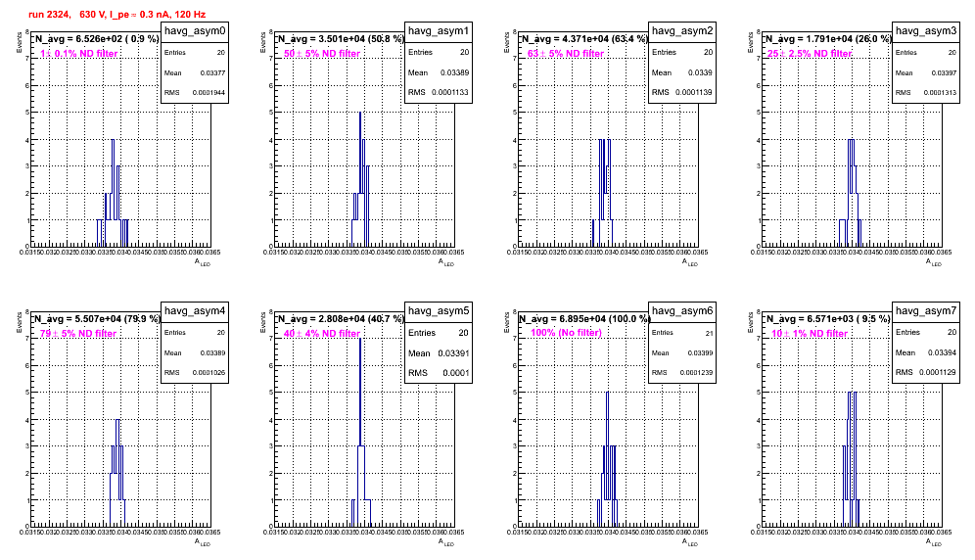Select the '50± 5% ND filter' magenta text
The height and width of the screenshot is (560, 975).
tap(322, 54)
